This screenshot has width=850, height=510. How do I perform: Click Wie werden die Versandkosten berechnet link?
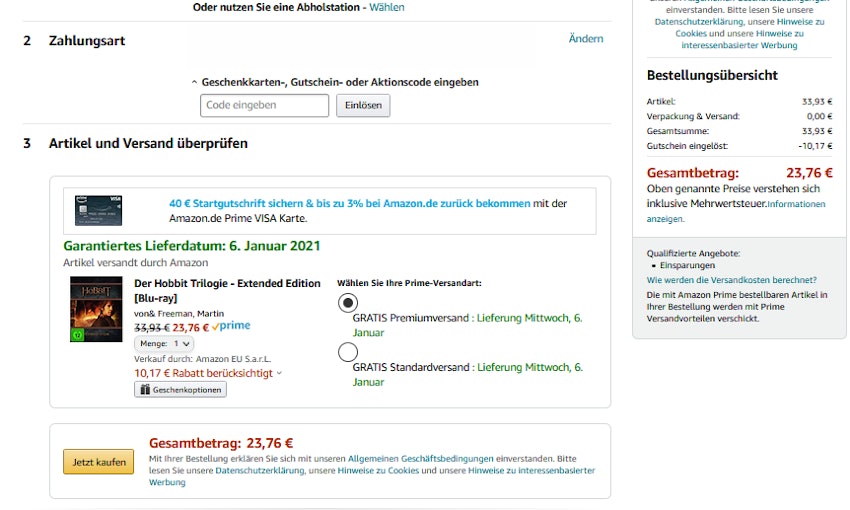[x=731, y=280]
